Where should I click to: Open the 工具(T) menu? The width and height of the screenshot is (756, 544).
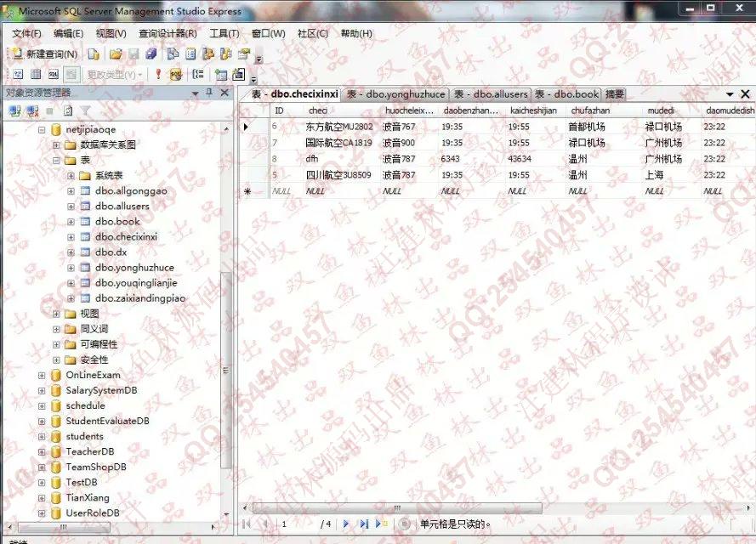click(225, 33)
